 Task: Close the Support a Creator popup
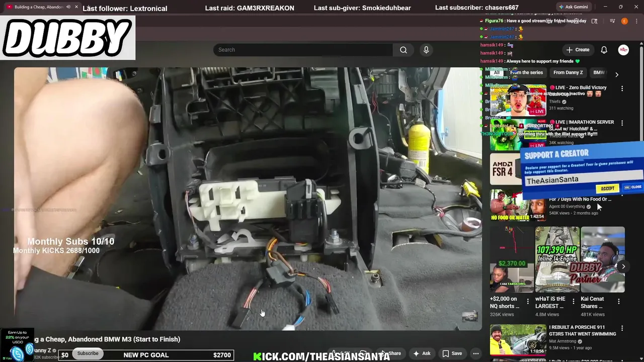pyautogui.click(x=633, y=187)
